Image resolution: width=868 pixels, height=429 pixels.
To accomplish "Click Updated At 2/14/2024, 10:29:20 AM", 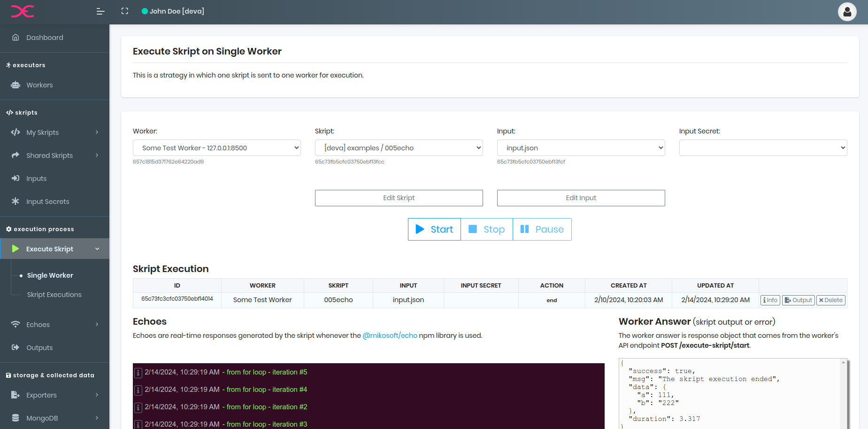I will pyautogui.click(x=715, y=300).
